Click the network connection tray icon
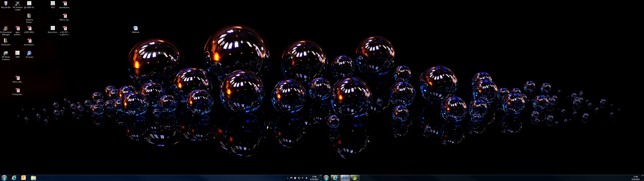Screen dimensions: 644x181 299,178
